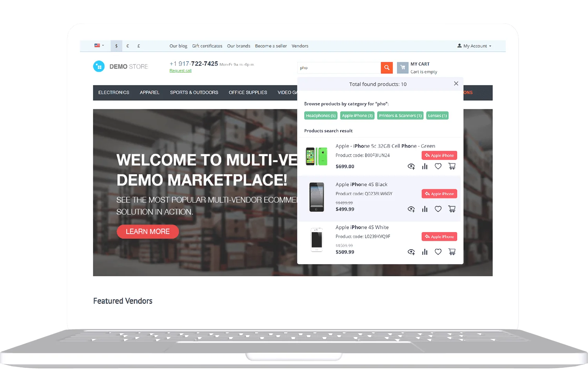The width and height of the screenshot is (588, 392).
Task: Add iPhone 4S Black to comparison
Action: tap(425, 209)
